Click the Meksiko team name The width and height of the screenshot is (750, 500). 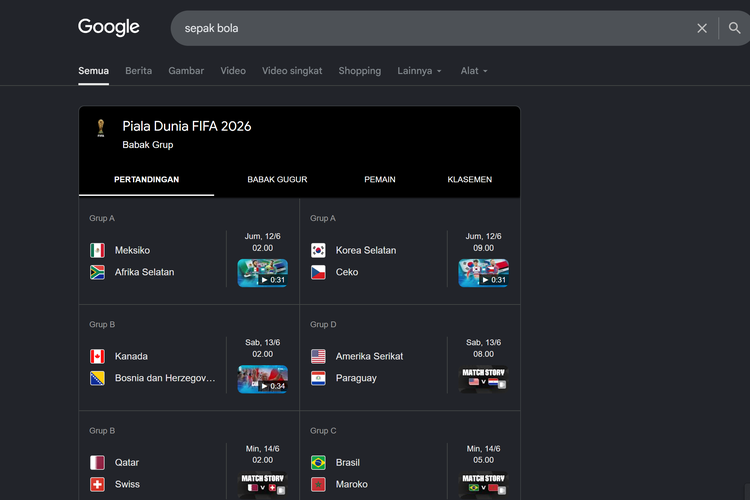tap(132, 250)
